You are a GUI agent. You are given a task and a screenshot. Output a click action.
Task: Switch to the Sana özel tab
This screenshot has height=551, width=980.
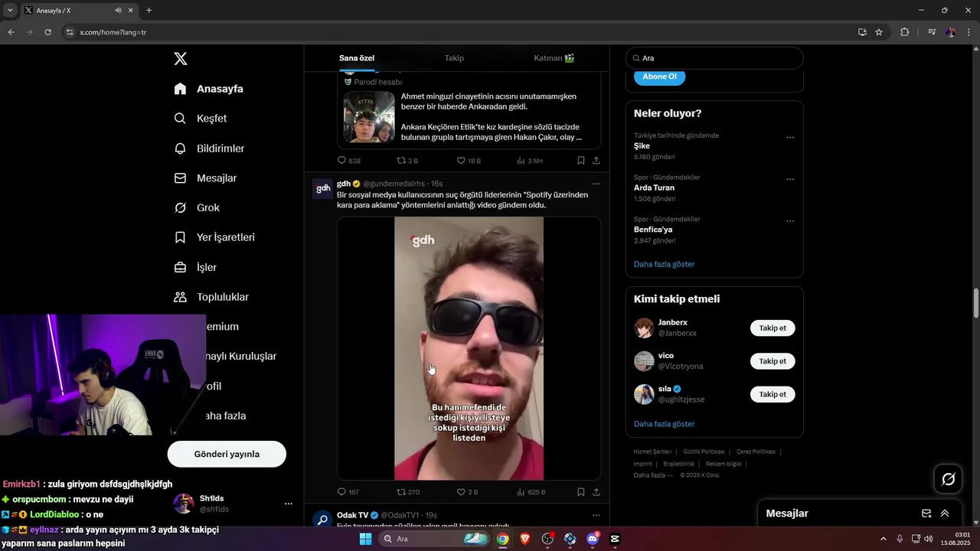point(357,58)
